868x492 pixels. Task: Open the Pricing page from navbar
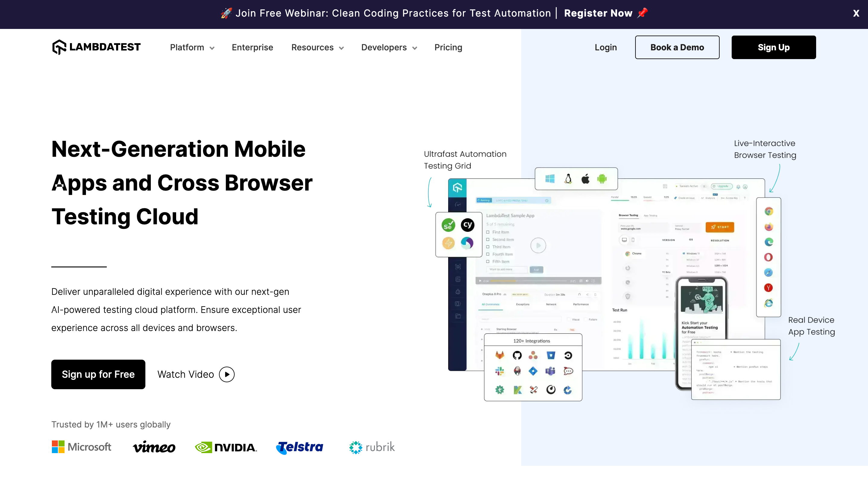448,48
